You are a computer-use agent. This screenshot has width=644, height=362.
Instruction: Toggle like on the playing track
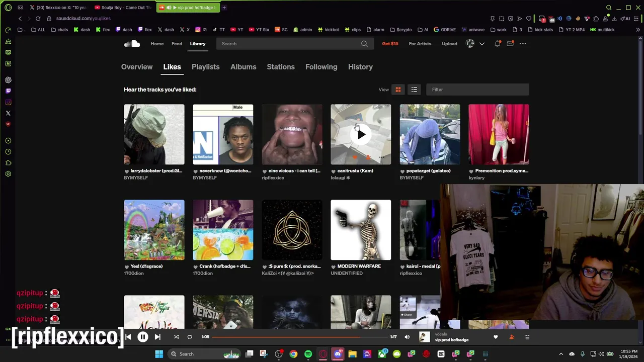tap(496, 337)
